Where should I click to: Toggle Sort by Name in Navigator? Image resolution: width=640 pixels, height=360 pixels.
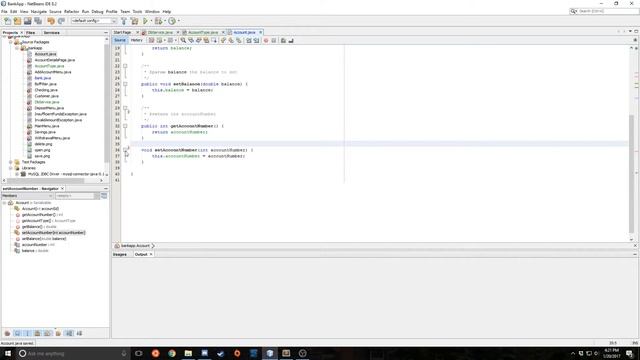(69, 333)
